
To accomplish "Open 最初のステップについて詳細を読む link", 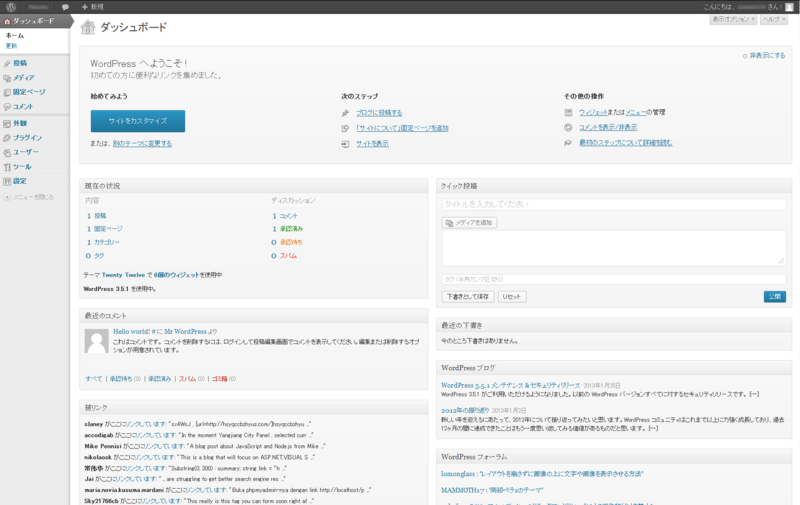I will point(626,143).
